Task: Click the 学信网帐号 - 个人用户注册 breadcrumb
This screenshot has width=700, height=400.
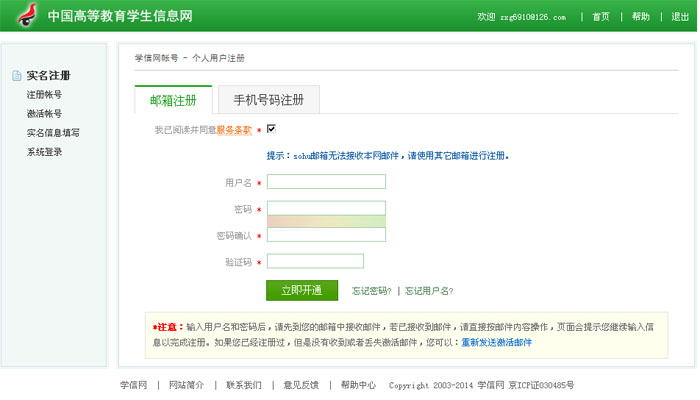Action: click(x=189, y=58)
